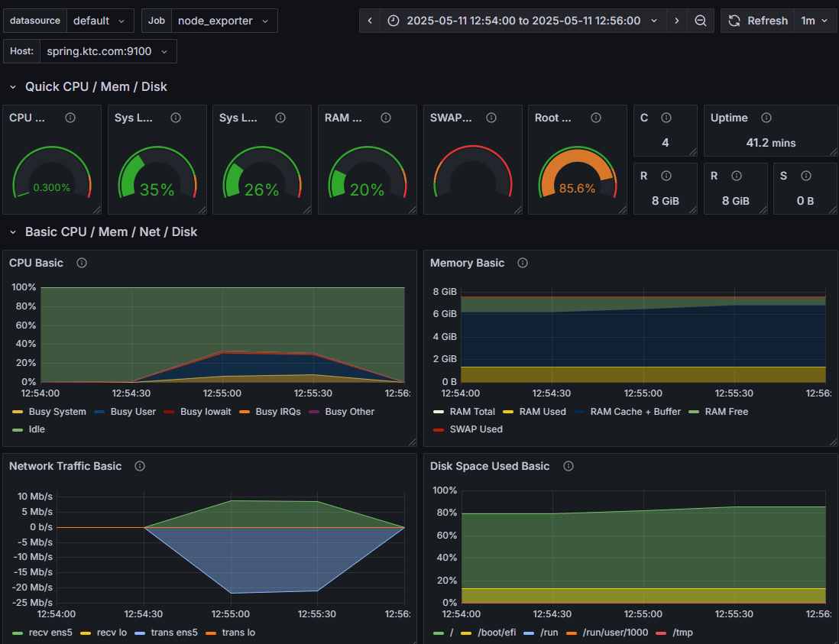Click the zoom out time range icon
This screenshot has width=839, height=644.
click(700, 21)
